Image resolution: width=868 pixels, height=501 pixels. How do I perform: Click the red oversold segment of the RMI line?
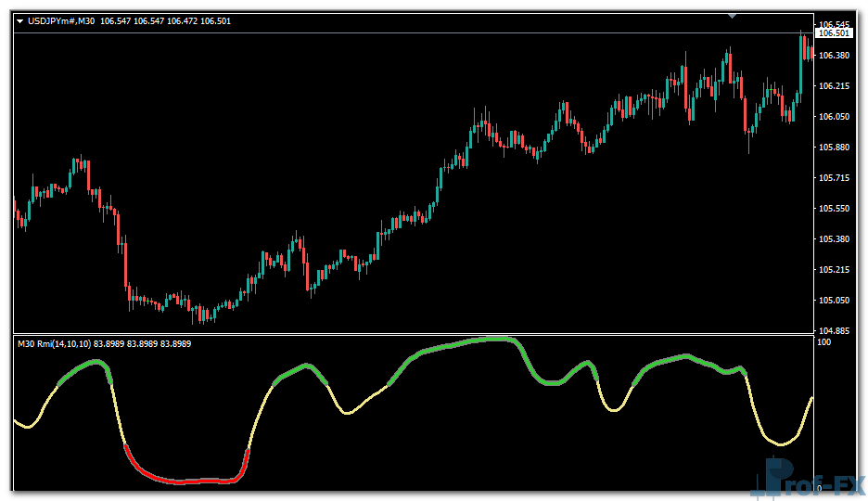[x=185, y=481]
